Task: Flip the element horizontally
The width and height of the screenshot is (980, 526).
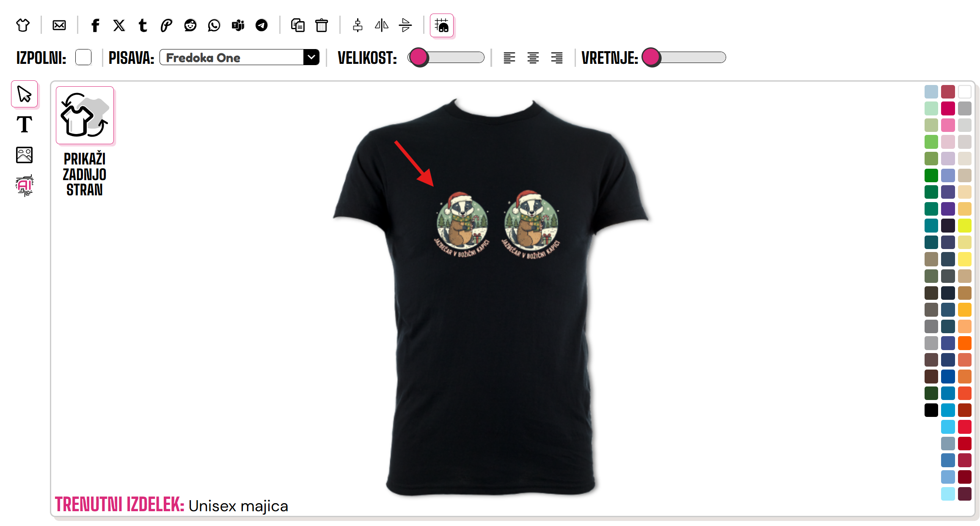Action: (x=382, y=25)
